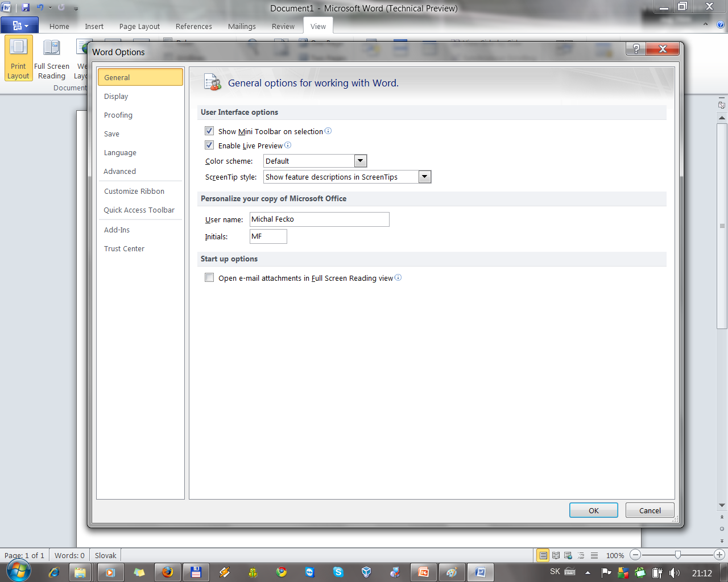Open the Home ribbon tab
728x582 pixels.
(x=59, y=26)
